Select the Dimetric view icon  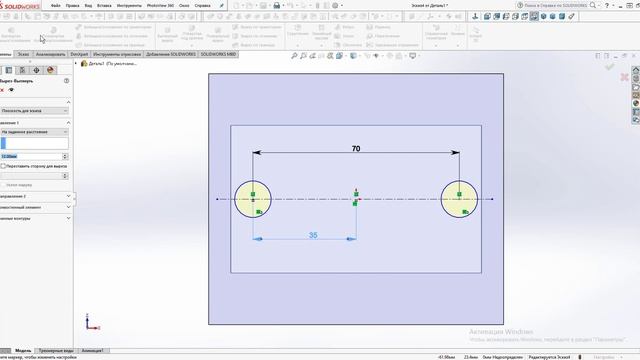(562, 16)
